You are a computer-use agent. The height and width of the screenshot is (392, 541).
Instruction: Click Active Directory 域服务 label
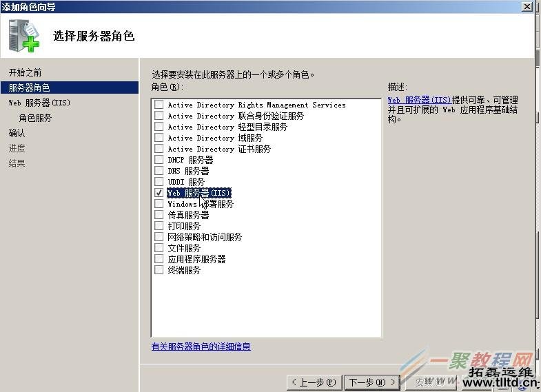point(215,138)
